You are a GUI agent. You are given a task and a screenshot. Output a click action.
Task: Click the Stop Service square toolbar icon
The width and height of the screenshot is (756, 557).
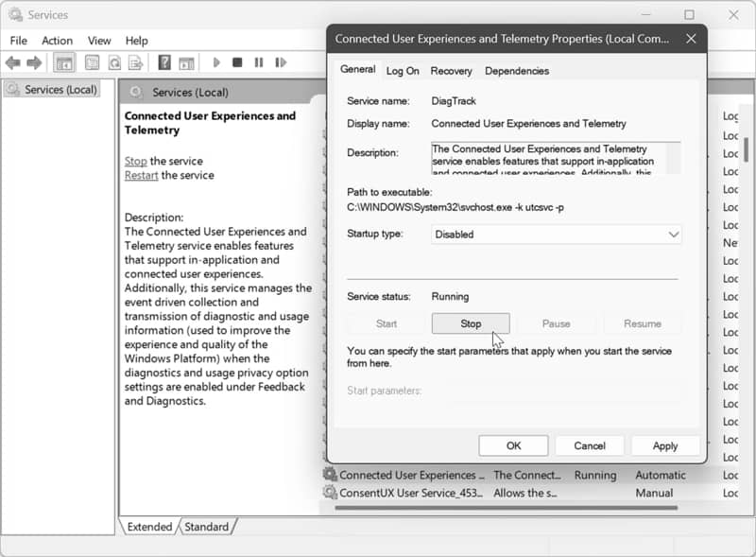point(237,62)
